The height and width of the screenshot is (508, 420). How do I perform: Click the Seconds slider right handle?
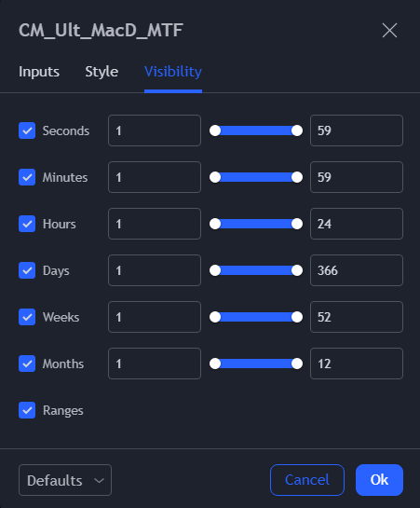(297, 130)
